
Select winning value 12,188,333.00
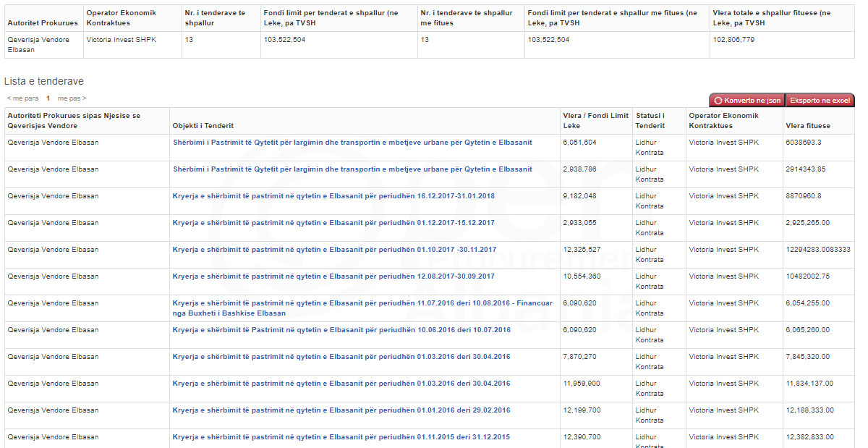(x=809, y=410)
